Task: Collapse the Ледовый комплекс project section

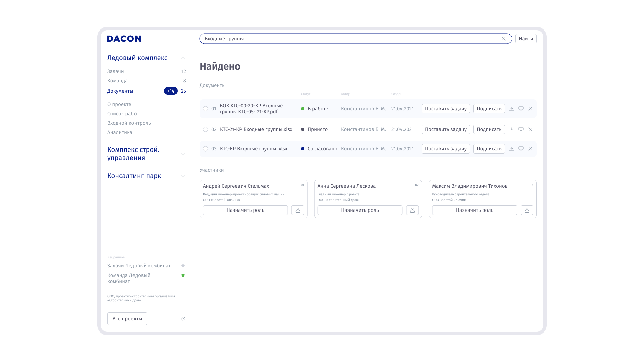Action: coord(183,58)
